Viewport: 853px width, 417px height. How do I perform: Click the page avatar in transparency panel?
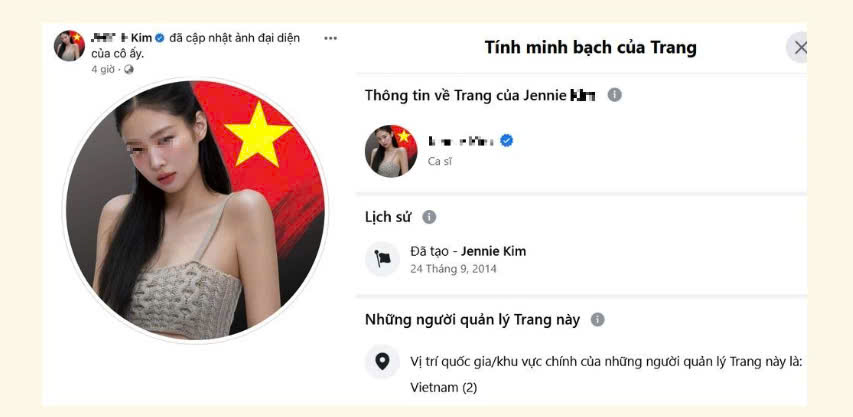tap(391, 151)
